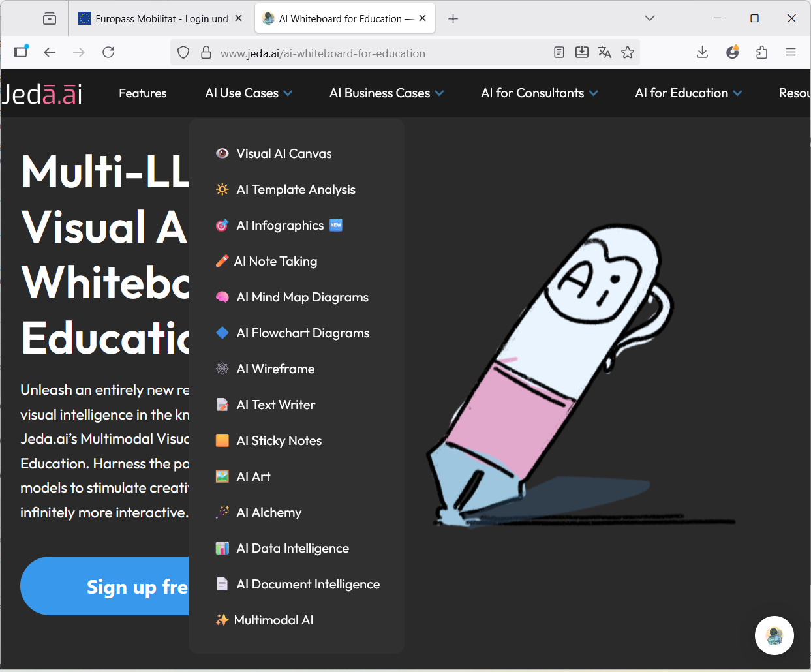Bookmark this page with the star icon

point(628,53)
